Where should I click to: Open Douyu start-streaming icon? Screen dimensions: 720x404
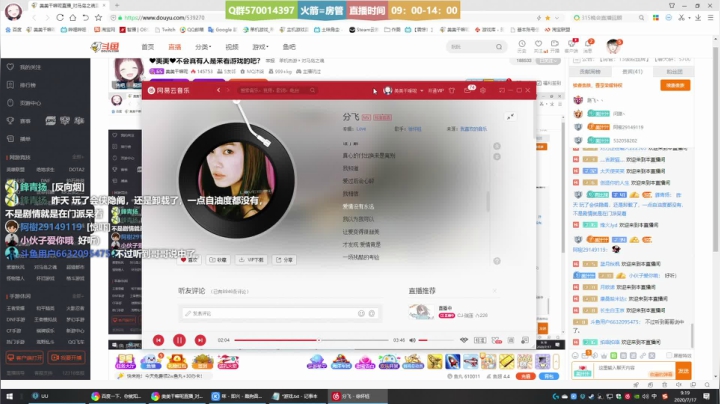point(555,45)
